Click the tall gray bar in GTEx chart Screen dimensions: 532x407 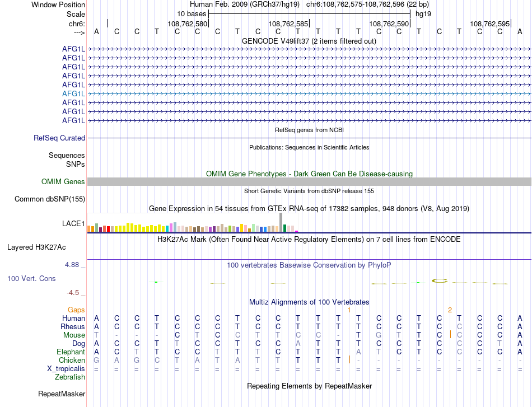pos(281,222)
